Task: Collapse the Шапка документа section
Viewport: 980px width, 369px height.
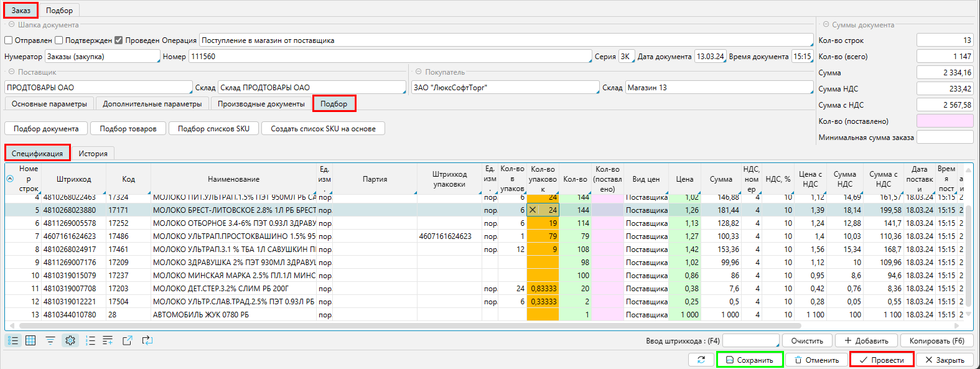Action: coord(12,25)
